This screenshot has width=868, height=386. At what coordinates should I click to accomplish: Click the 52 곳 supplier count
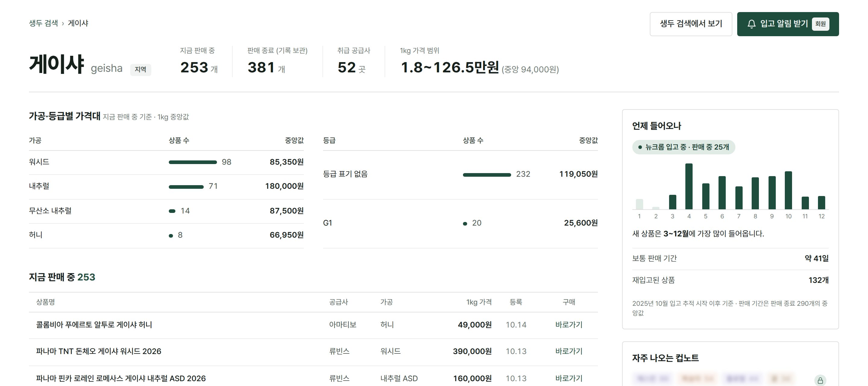click(351, 68)
